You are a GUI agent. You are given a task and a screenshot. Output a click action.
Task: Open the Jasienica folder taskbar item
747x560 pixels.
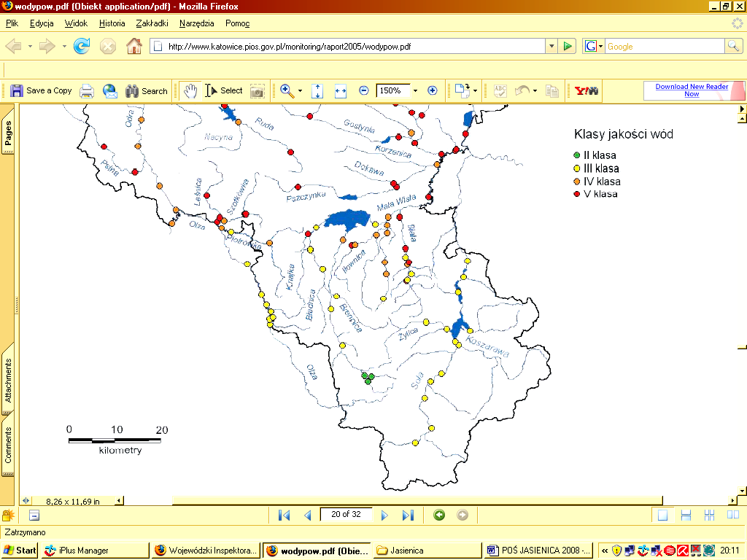pyautogui.click(x=427, y=551)
